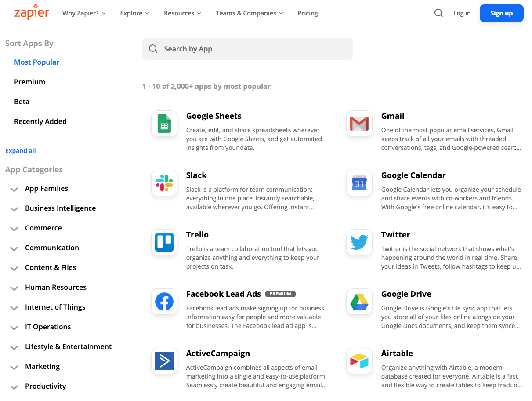Go to the Pricing page
Viewport: 532px width, 401px height.
coord(308,13)
